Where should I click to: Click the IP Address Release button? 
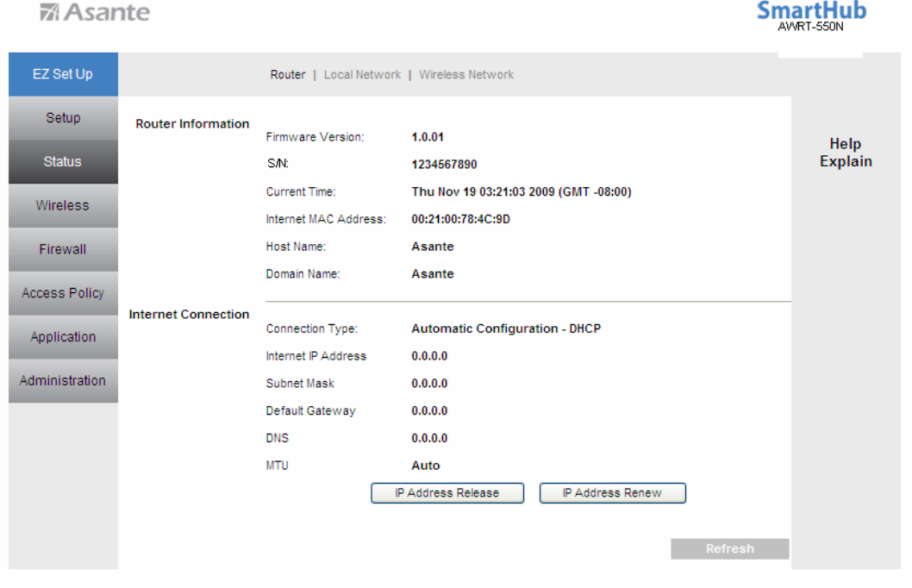pos(447,493)
